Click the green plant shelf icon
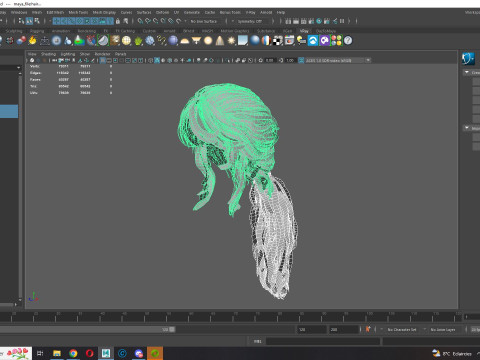 click(x=138, y=41)
